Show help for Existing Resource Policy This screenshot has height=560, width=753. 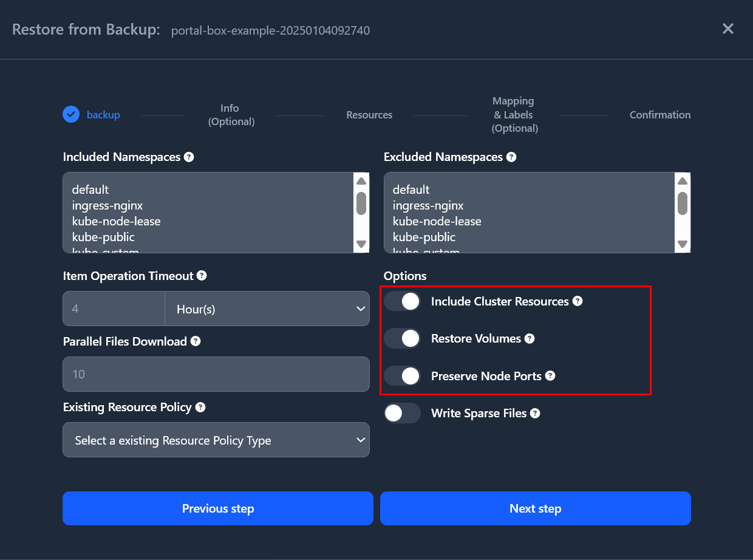[200, 407]
